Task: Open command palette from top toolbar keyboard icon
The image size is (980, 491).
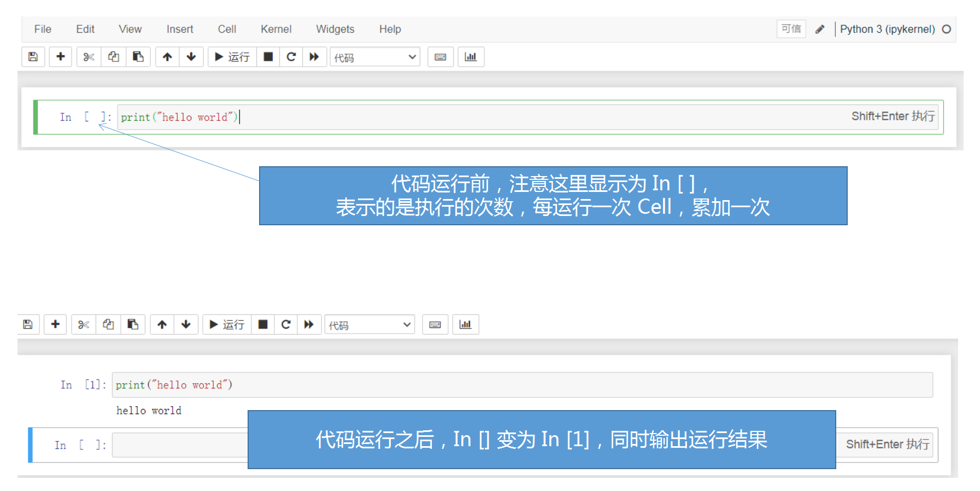Action: 441,57
